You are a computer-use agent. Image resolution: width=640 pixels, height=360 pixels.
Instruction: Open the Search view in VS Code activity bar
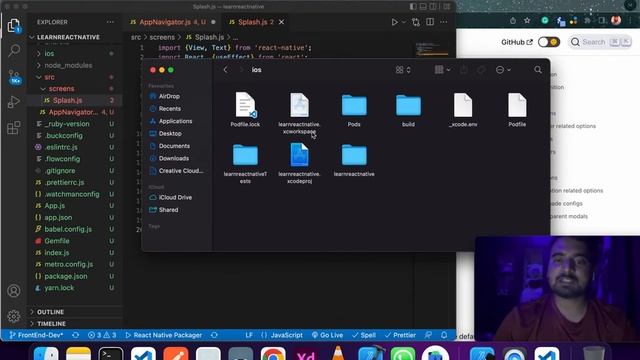click(x=14, y=51)
